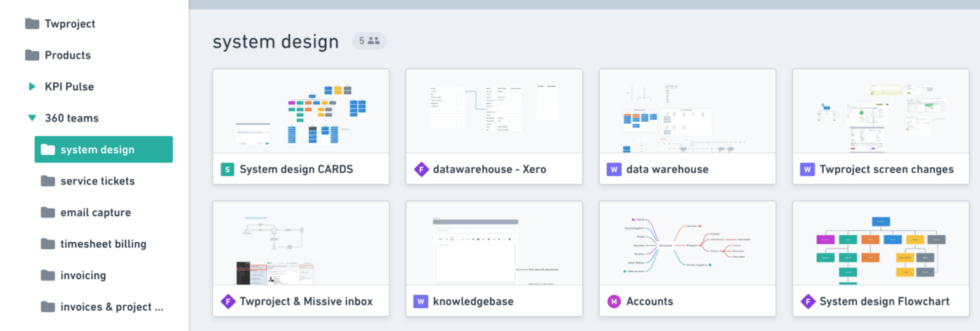This screenshot has width=980, height=331.
Task: Select the system design folder icon
Action: point(48,150)
